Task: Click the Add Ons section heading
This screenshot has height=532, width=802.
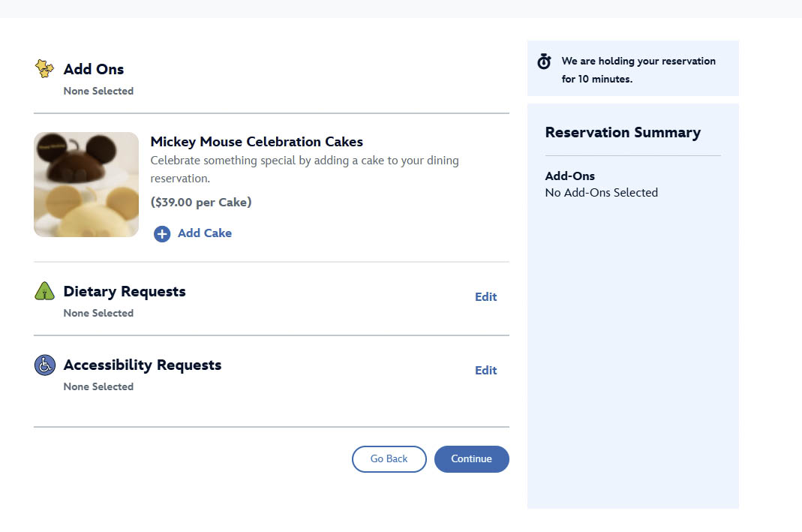Action: coord(94,69)
